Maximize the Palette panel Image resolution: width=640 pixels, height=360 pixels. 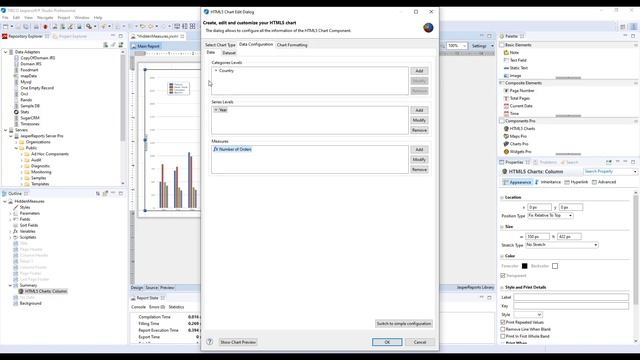coord(633,36)
